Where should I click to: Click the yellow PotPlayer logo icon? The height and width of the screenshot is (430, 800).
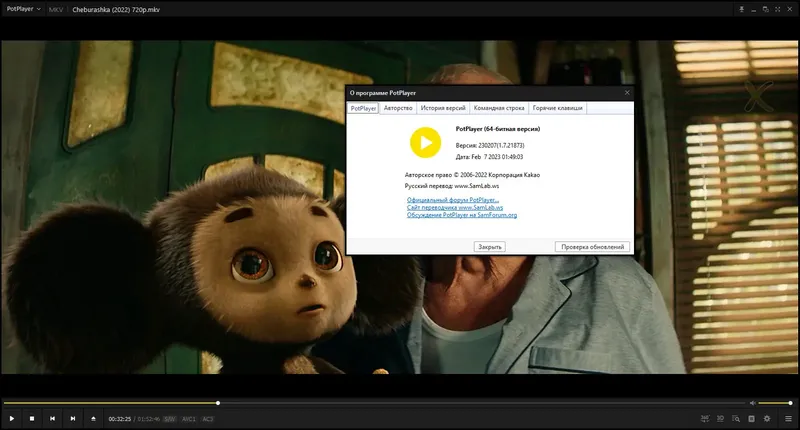pyautogui.click(x=426, y=142)
